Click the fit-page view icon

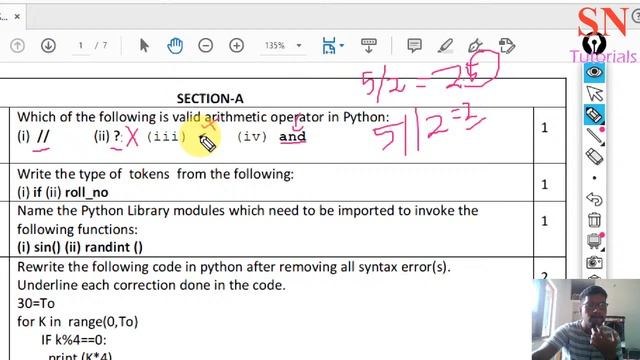pos(329,45)
